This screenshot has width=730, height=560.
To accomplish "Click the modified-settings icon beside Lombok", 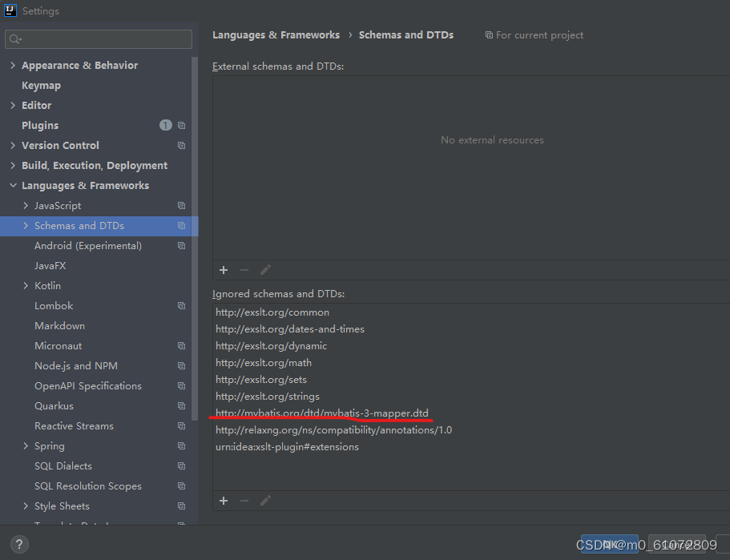I will [x=180, y=305].
